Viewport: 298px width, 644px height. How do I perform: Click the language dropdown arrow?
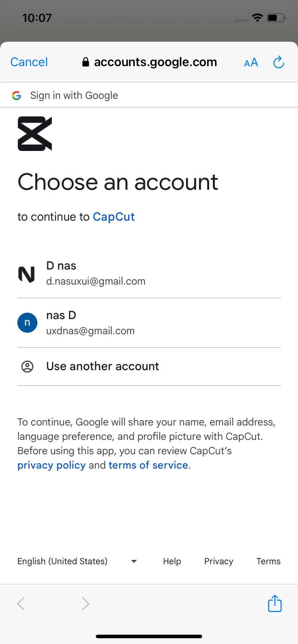pyautogui.click(x=134, y=561)
